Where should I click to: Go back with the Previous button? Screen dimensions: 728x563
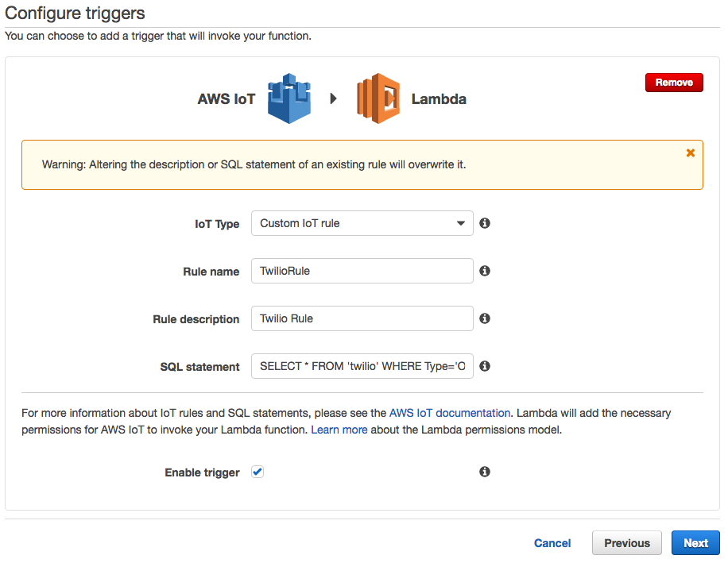pos(627,543)
